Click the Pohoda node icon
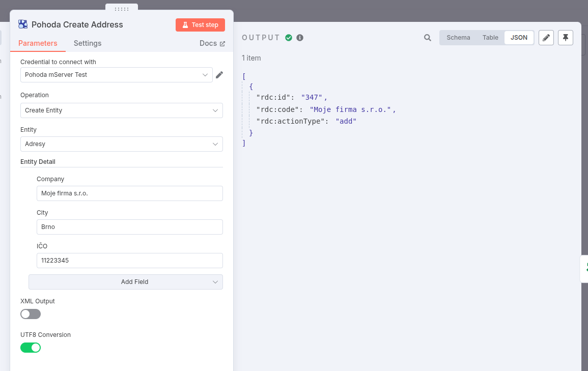This screenshot has height=371, width=588. pos(23,24)
